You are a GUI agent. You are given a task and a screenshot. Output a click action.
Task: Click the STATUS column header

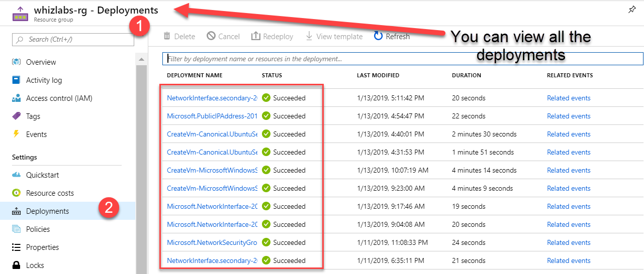click(272, 75)
